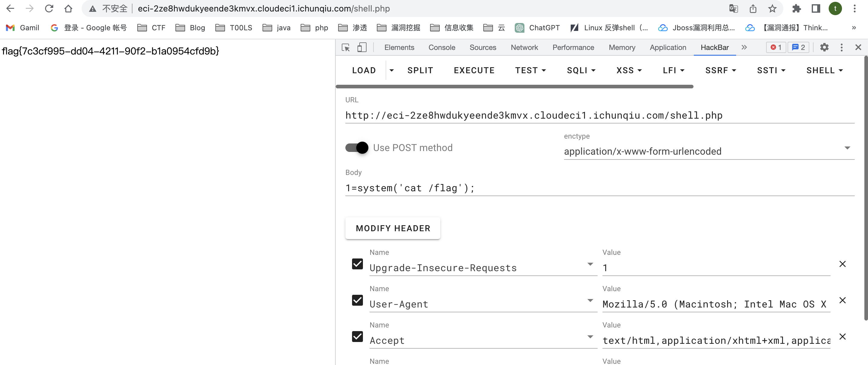
Task: Bookmark this page with the star icon
Action: point(772,8)
